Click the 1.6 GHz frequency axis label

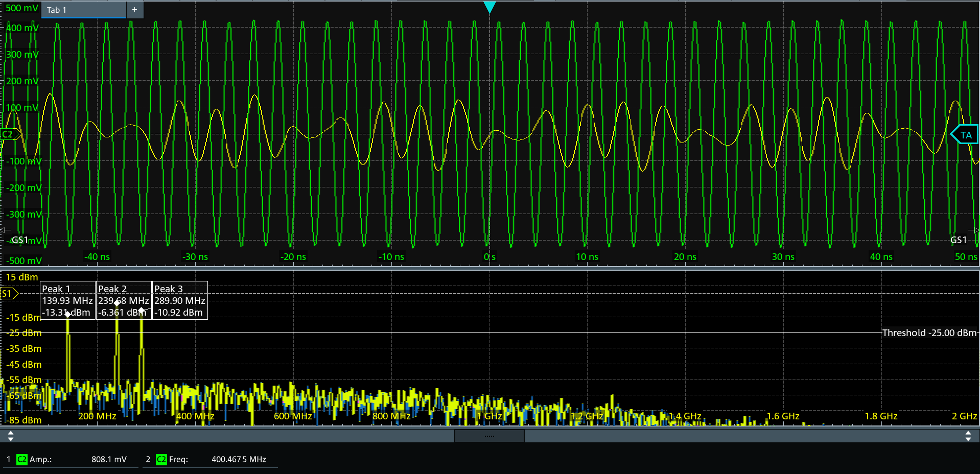(783, 416)
